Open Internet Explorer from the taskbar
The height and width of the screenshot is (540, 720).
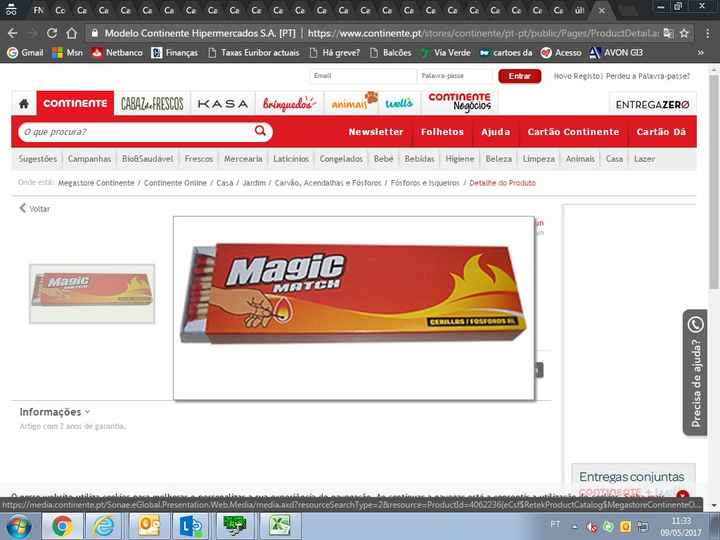point(104,526)
